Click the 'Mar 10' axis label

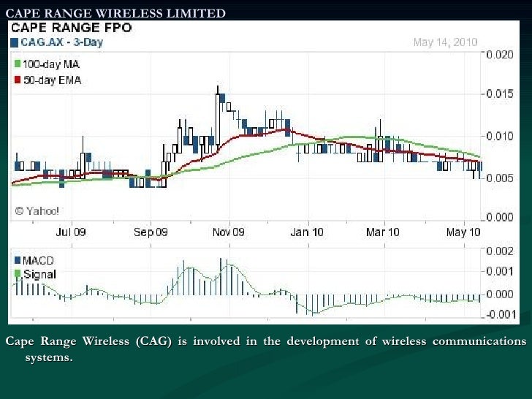[x=383, y=232]
